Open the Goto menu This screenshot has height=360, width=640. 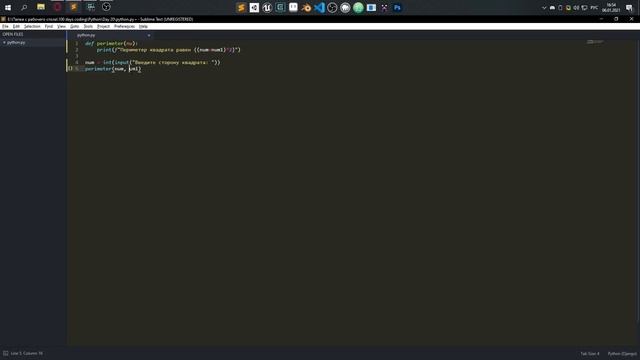coord(74,26)
